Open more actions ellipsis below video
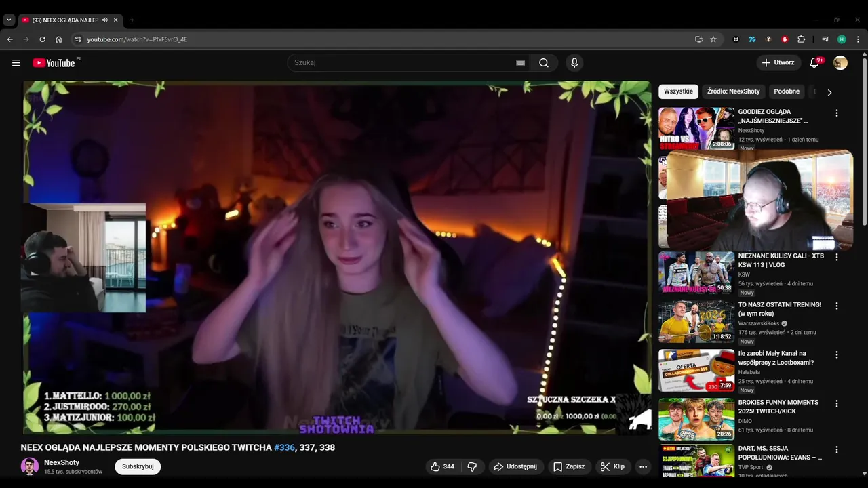 click(x=643, y=466)
